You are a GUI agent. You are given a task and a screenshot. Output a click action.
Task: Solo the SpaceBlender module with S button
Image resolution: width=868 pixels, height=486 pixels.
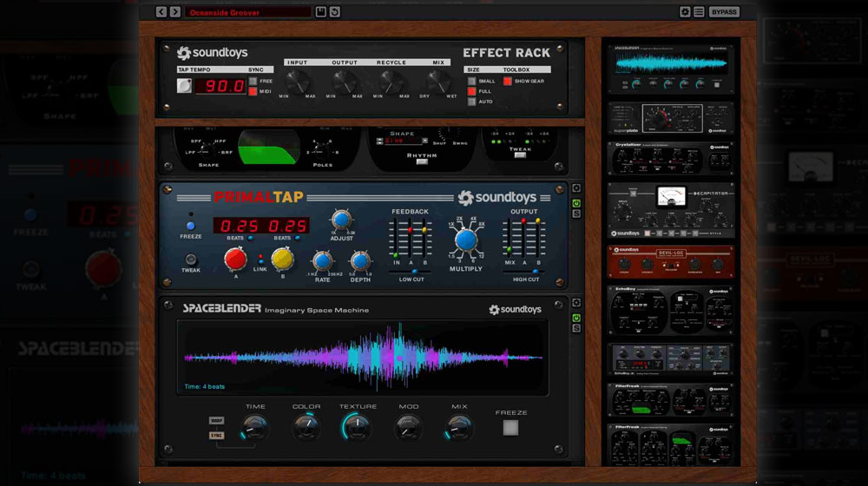(575, 327)
